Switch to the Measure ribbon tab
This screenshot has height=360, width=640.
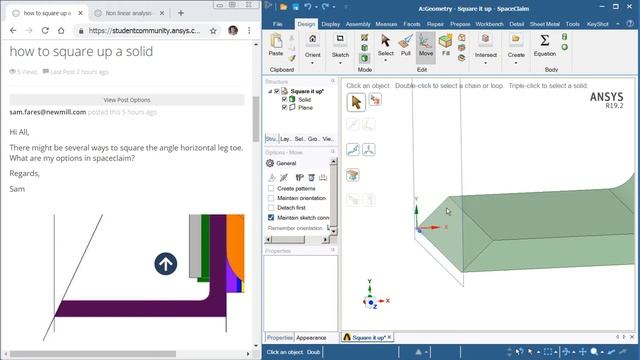click(386, 24)
